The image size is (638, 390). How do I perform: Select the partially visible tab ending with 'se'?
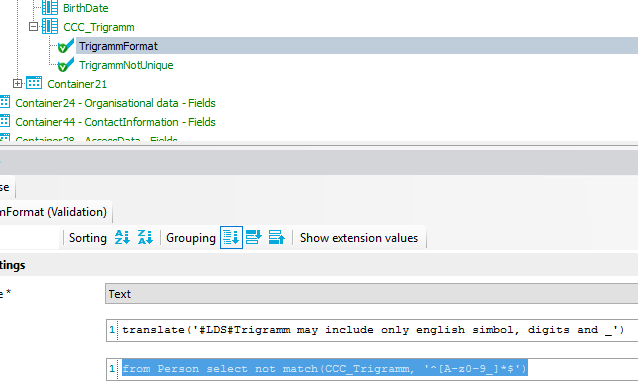pos(7,187)
